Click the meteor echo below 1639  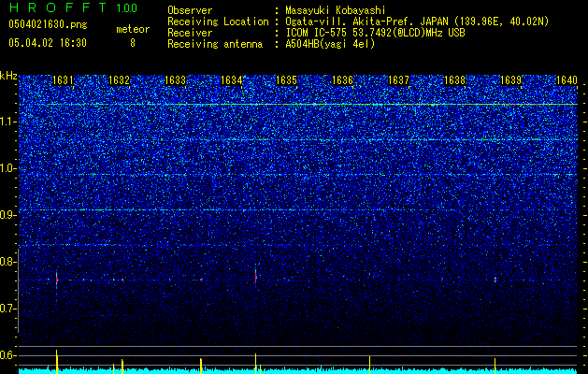pyautogui.click(x=495, y=280)
